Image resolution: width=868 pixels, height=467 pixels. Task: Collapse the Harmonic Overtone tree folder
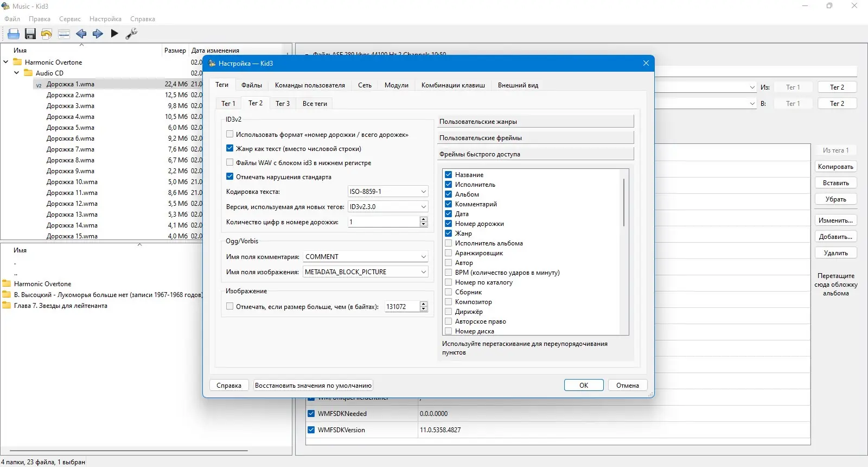pos(6,62)
